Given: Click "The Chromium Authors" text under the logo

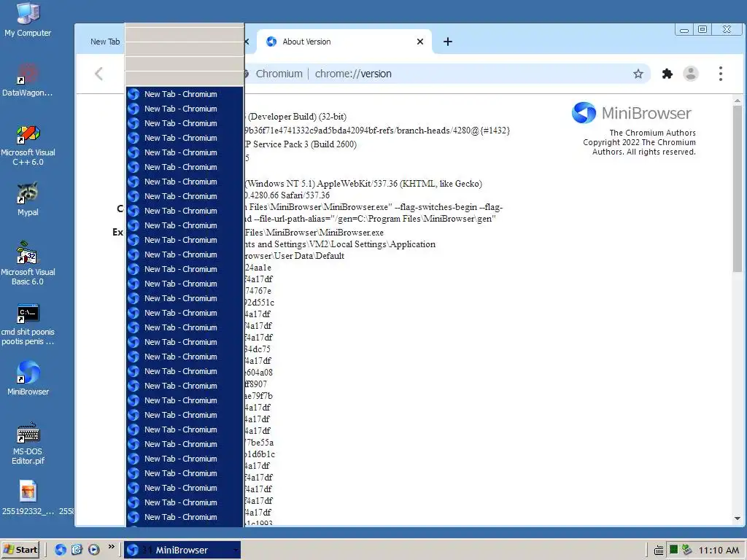Looking at the screenshot, I should pyautogui.click(x=652, y=133).
